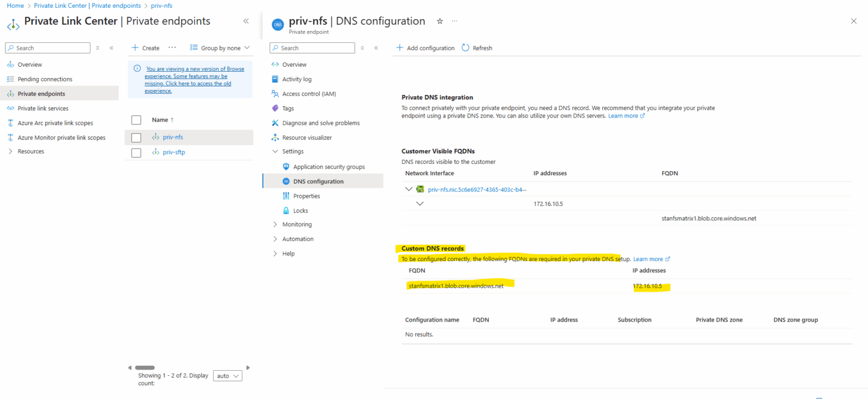Image resolution: width=868 pixels, height=399 pixels.
Task: Select all rows via the Name header checkbox
Action: 136,120
